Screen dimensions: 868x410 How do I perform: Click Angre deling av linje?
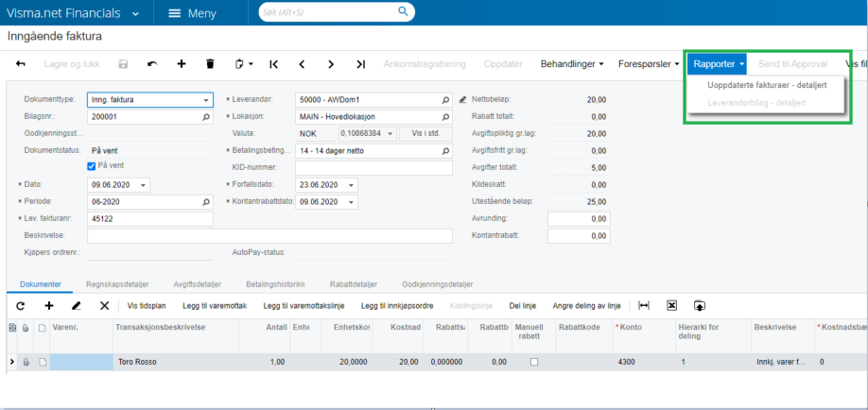pos(587,305)
